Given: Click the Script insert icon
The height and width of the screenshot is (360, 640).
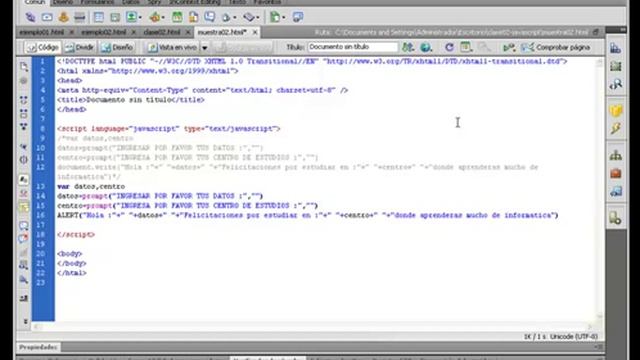Looking at the screenshot, I should point(249,17).
